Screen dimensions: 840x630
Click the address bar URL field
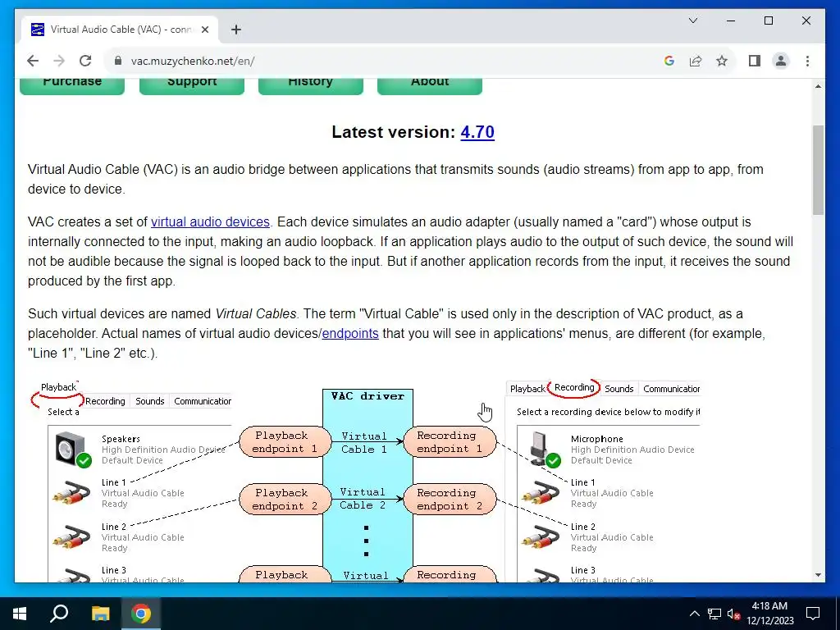tap(386, 61)
